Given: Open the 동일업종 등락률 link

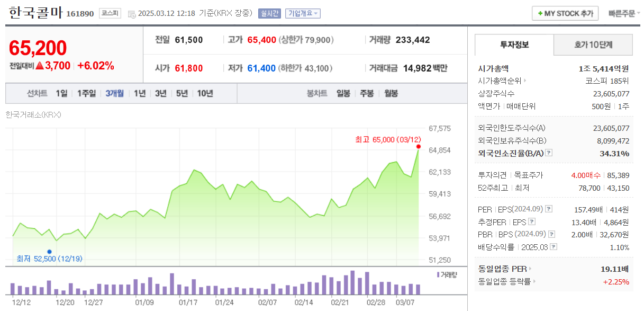Looking at the screenshot, I should coord(504,282).
